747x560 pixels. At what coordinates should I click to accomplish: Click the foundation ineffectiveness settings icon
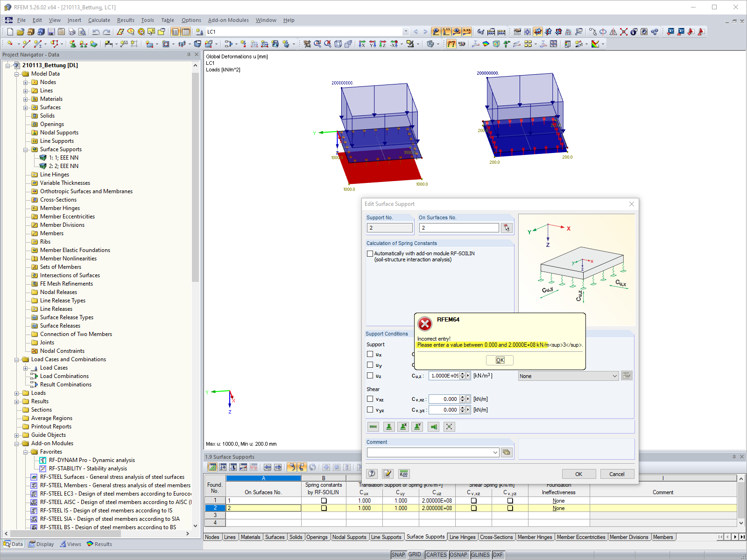[627, 376]
